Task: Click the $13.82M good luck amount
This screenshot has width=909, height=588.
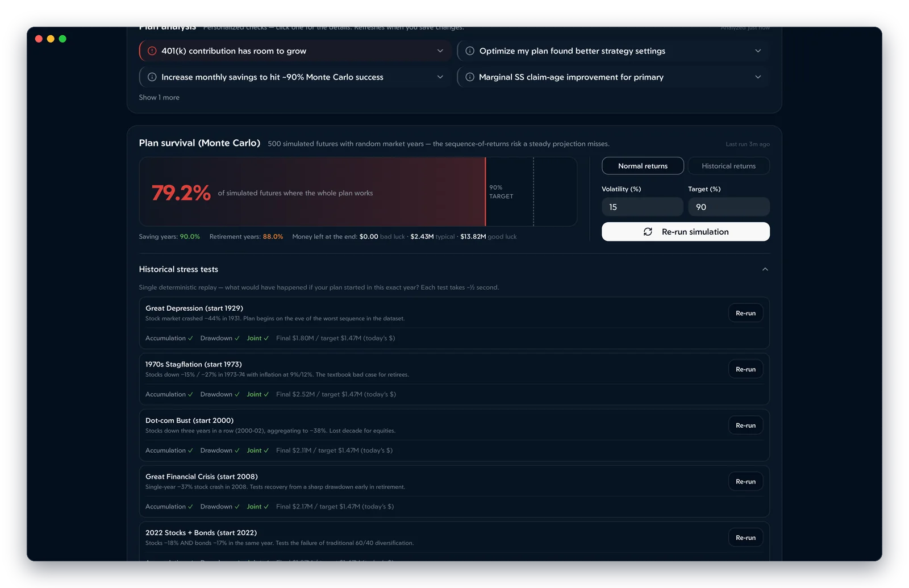Action: (473, 237)
